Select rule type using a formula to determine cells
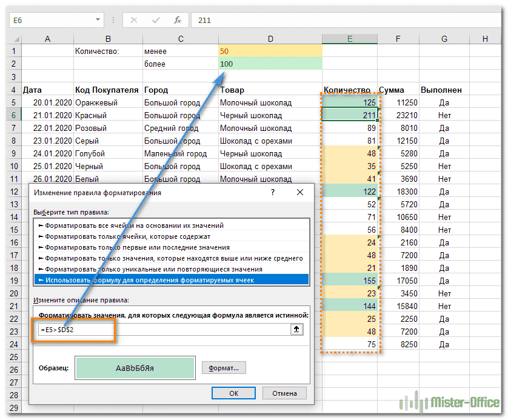 coord(172,279)
